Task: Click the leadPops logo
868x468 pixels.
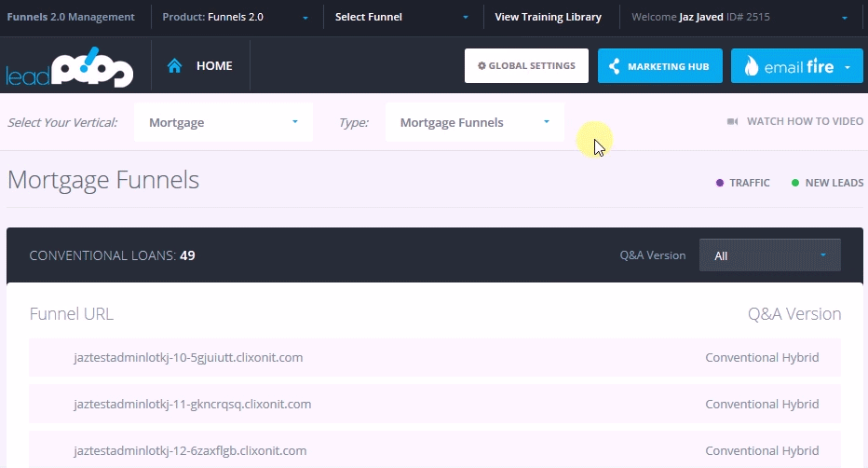Action: click(x=70, y=67)
